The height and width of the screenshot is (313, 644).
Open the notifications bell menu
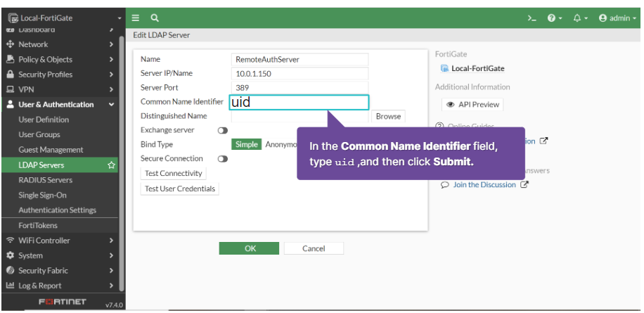point(580,18)
